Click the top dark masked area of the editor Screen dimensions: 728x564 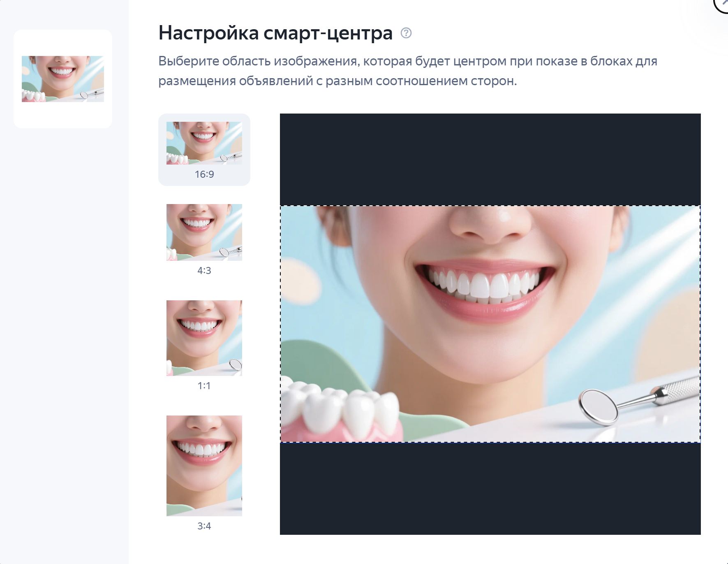click(490, 159)
